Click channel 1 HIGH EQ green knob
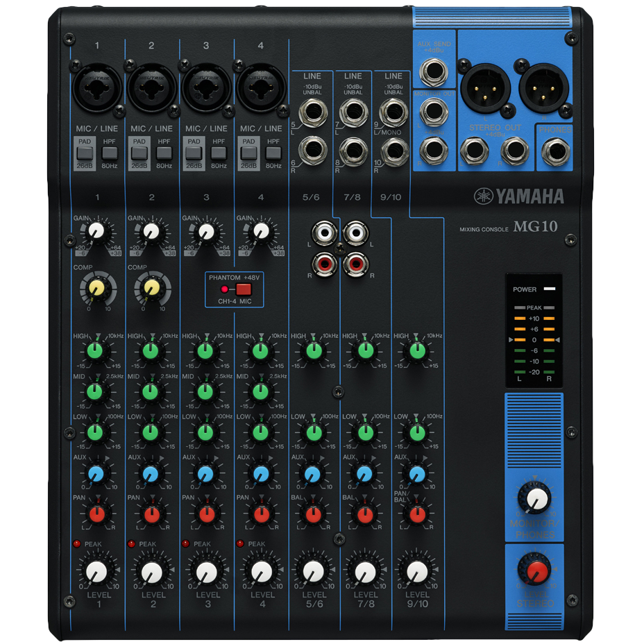Screen dimensions: 644x644 pyautogui.click(x=95, y=351)
